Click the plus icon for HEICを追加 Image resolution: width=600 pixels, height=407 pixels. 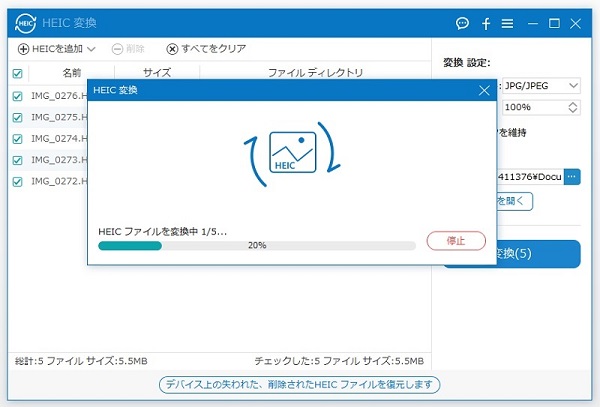click(x=23, y=49)
